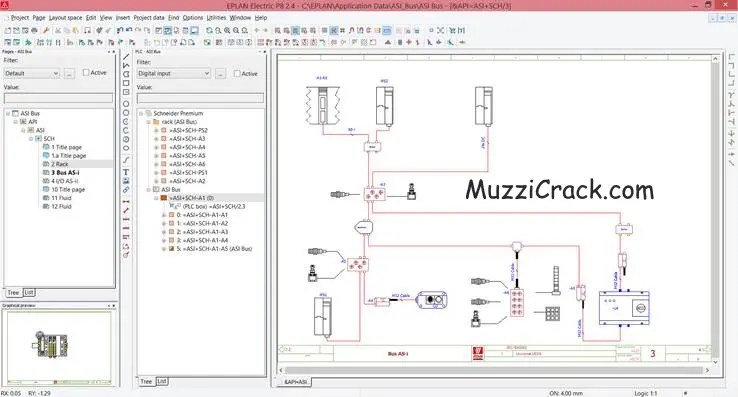This screenshot has height=397, width=738.
Task: Pick the straight Line drawing tool
Action: tap(126, 57)
